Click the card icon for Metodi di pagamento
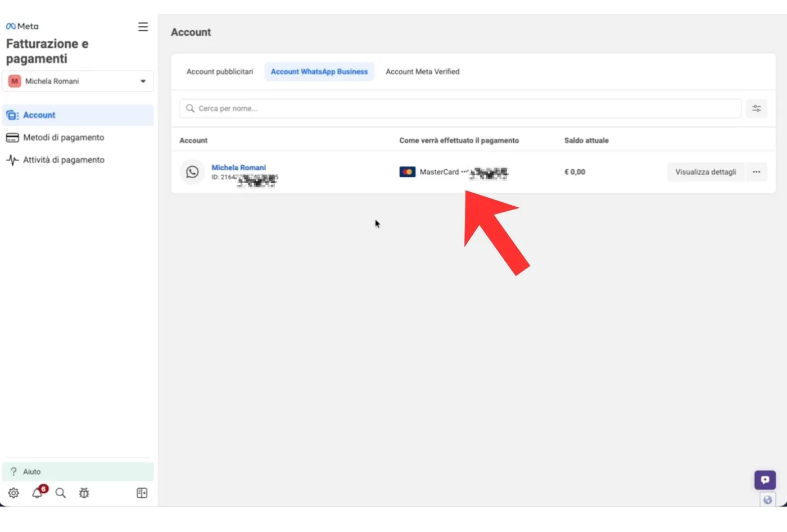The width and height of the screenshot is (787, 532). click(x=12, y=137)
